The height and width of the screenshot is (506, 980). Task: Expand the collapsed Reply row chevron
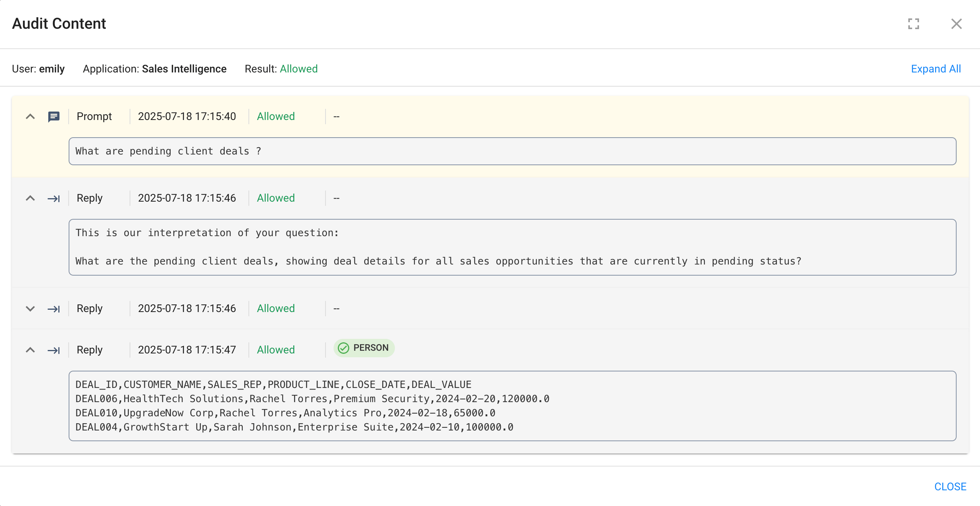30,309
